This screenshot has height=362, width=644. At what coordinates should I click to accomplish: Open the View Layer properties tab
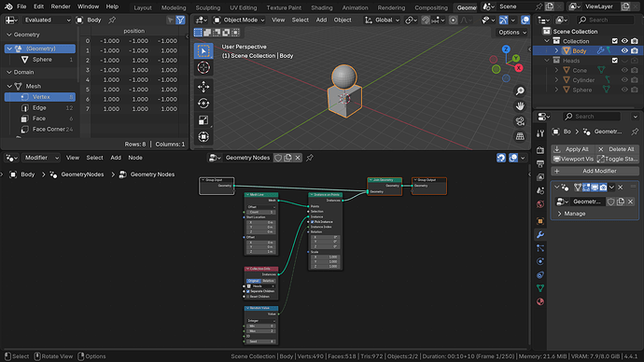coord(540,177)
